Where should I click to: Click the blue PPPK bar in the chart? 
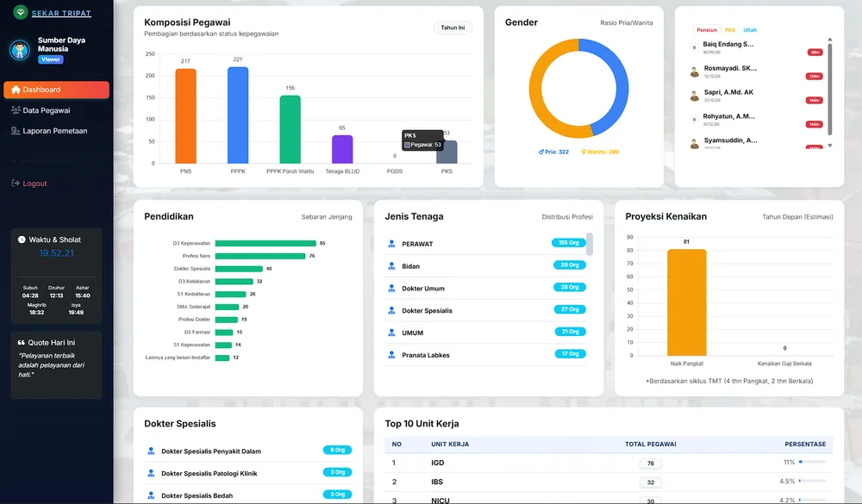pos(238,115)
